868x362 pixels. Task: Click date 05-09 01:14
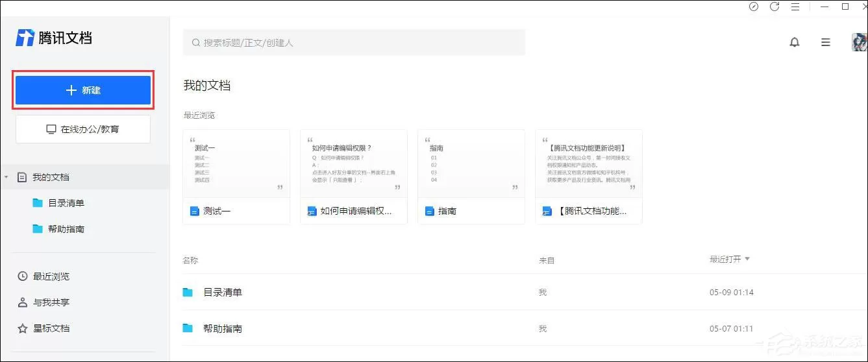tap(732, 293)
